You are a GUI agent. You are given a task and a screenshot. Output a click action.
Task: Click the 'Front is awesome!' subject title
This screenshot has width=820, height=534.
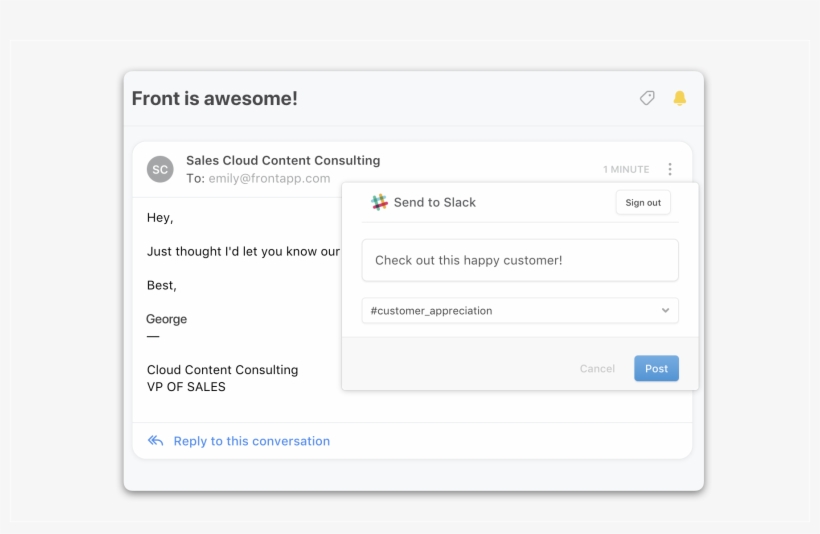[x=214, y=98]
